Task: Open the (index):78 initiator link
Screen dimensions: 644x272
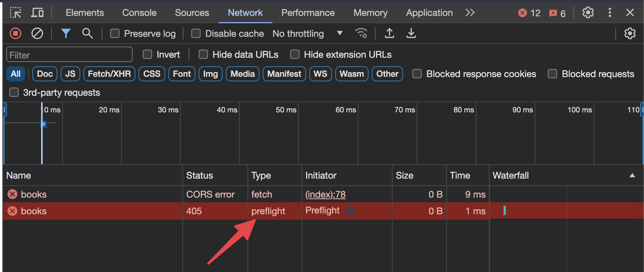Action: tap(325, 195)
